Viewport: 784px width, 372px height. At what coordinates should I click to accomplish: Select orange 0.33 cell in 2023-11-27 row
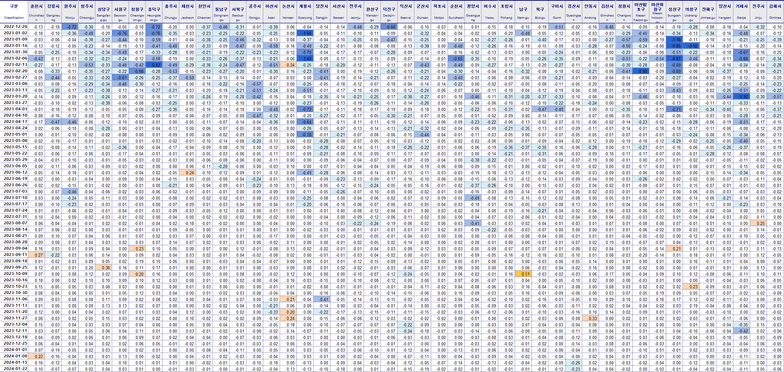(x=590, y=318)
